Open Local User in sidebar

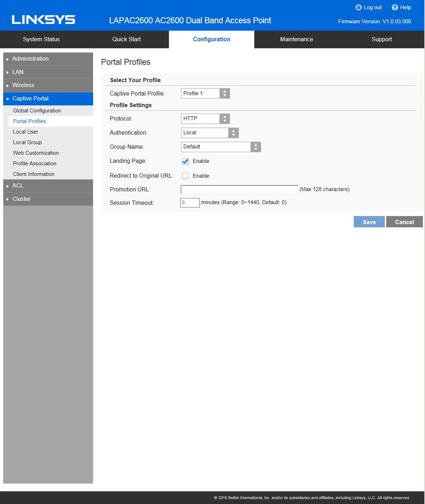pyautogui.click(x=25, y=132)
